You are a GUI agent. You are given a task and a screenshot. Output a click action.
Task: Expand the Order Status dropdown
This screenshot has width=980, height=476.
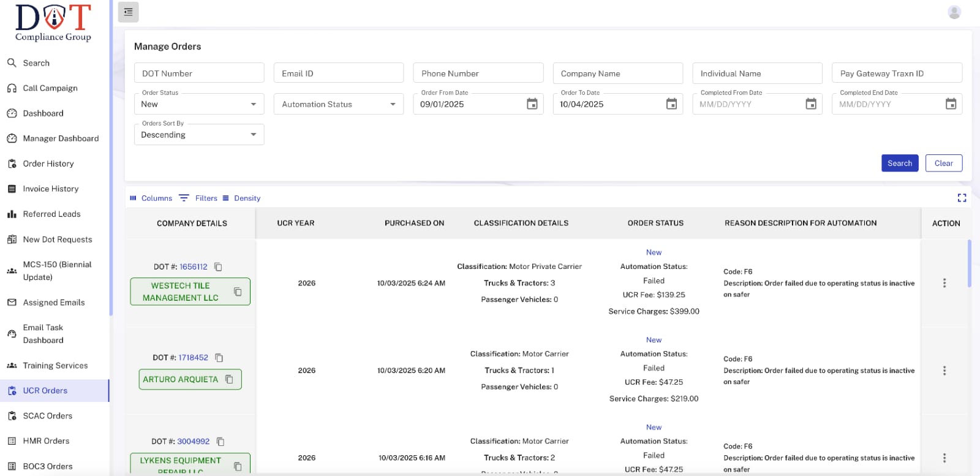198,104
